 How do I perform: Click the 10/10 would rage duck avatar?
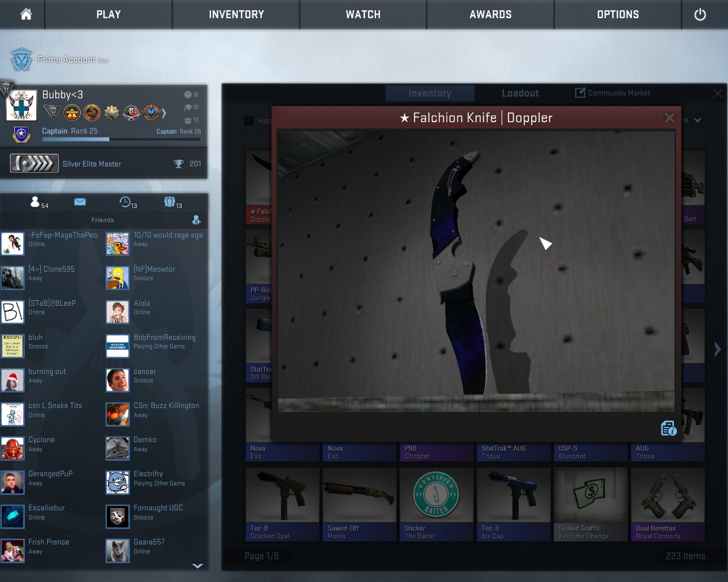click(118, 243)
